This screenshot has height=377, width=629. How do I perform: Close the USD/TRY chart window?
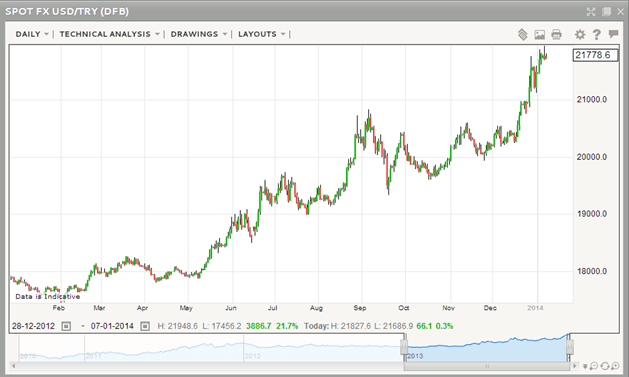click(x=621, y=12)
